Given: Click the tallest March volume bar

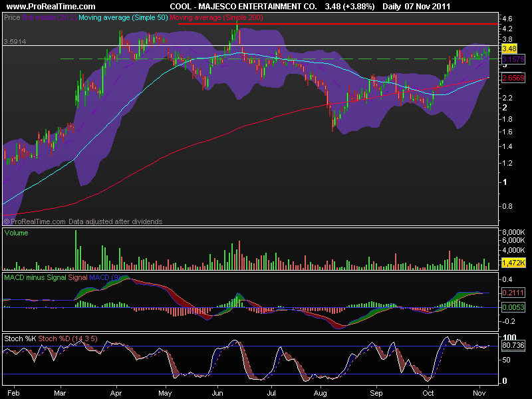Looking at the screenshot, I should pos(76,250).
